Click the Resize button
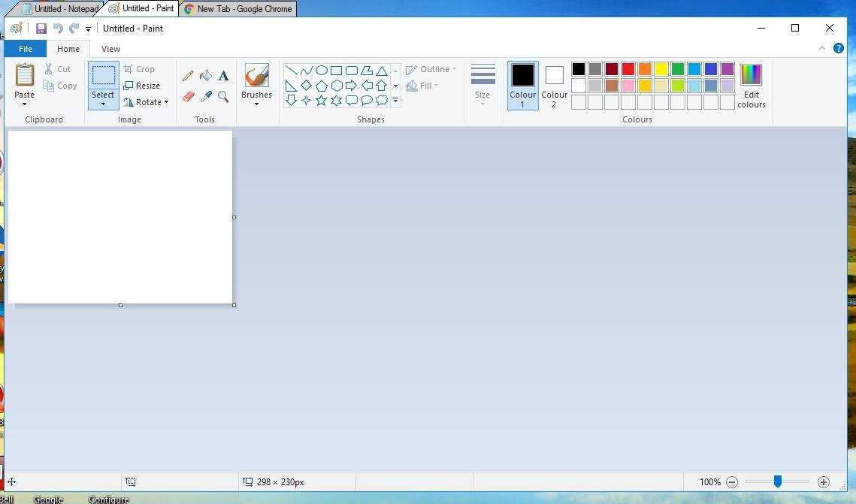 pos(141,86)
